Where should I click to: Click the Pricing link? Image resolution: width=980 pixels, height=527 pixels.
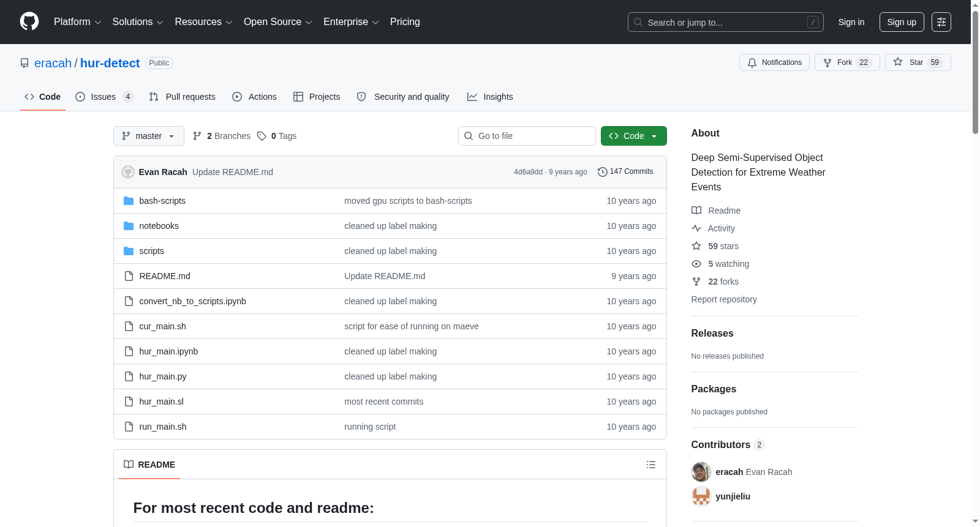coord(405,22)
